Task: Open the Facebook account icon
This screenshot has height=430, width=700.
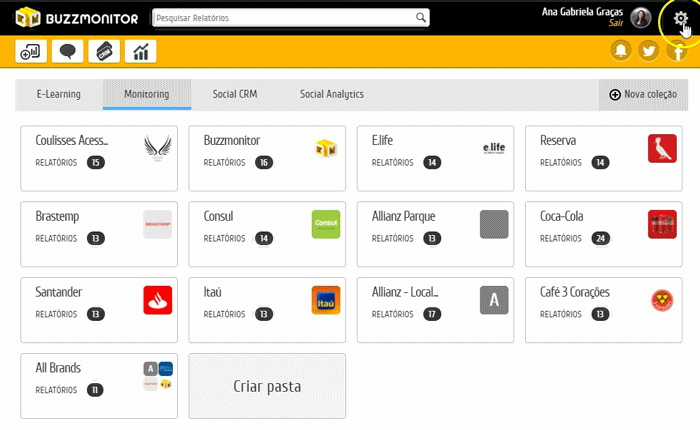Action: [676, 51]
